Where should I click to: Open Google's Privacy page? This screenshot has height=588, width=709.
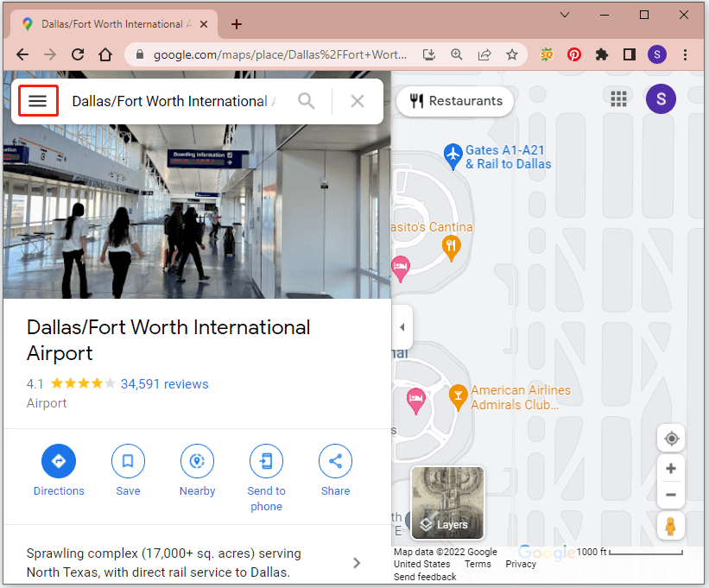[521, 563]
